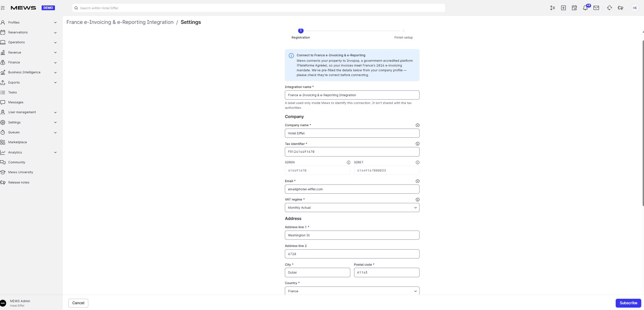The height and width of the screenshot is (310, 644).
Task: Expand the Queues menu chevron
Action: tap(55, 132)
